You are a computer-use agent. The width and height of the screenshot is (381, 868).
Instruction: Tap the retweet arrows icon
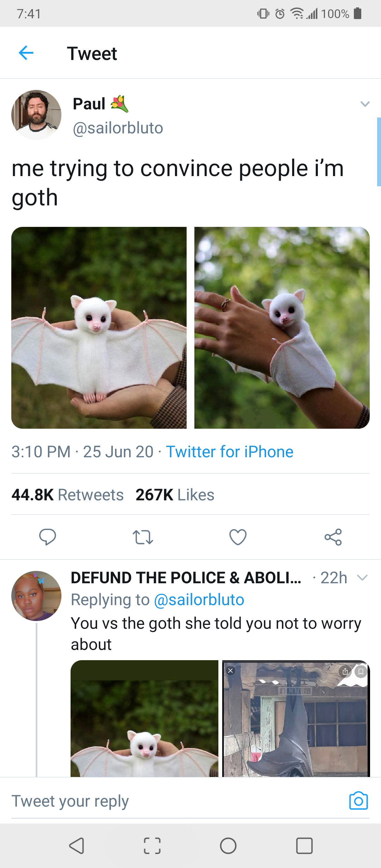coord(143,537)
